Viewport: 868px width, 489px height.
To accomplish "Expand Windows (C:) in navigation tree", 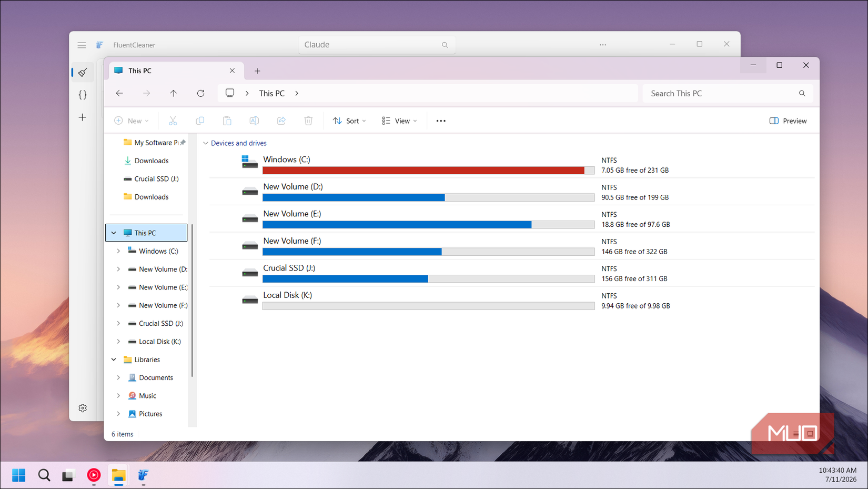I will tap(118, 251).
